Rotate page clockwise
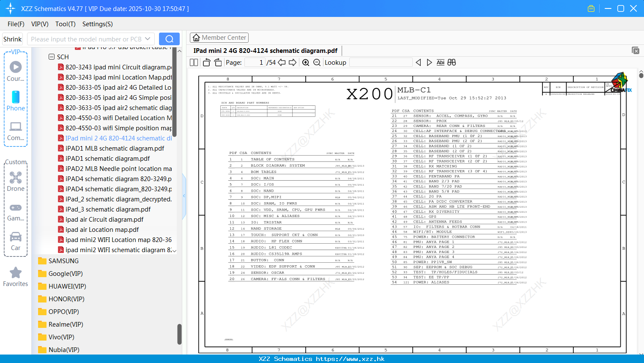Viewport: 644px width, 363px height. [218, 63]
